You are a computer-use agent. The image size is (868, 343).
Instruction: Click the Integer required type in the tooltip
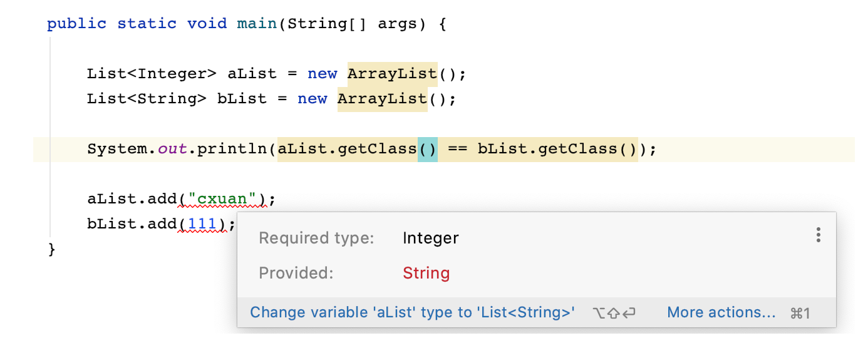coord(431,238)
